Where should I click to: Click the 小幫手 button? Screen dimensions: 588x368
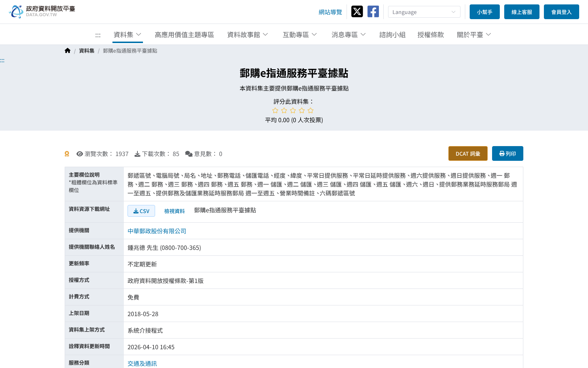tap(485, 12)
